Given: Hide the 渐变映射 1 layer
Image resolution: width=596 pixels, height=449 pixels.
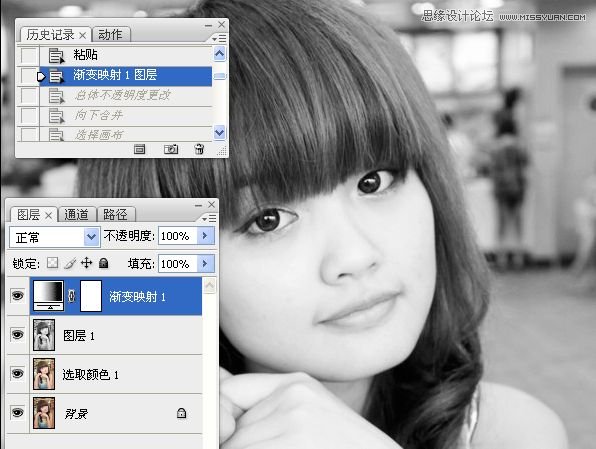Looking at the screenshot, I should point(17,295).
